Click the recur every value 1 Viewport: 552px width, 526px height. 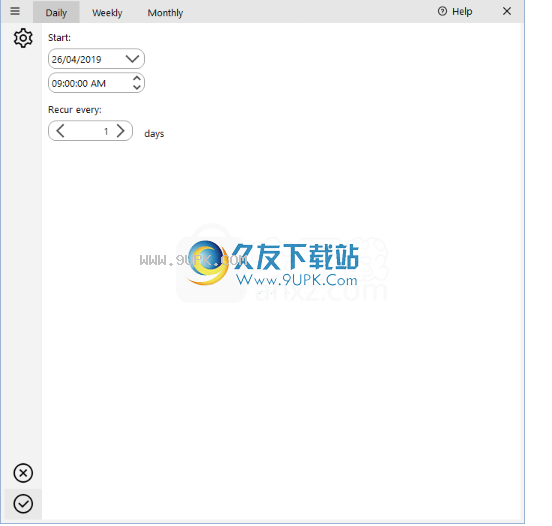(106, 131)
